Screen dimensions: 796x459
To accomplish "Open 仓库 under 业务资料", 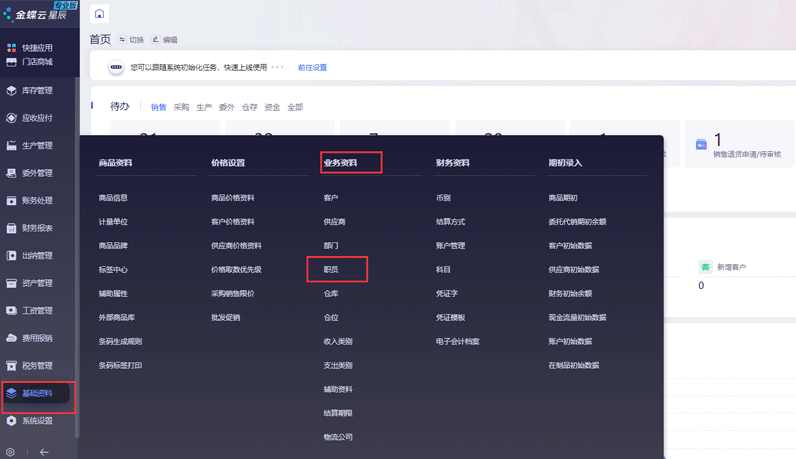I will (331, 293).
